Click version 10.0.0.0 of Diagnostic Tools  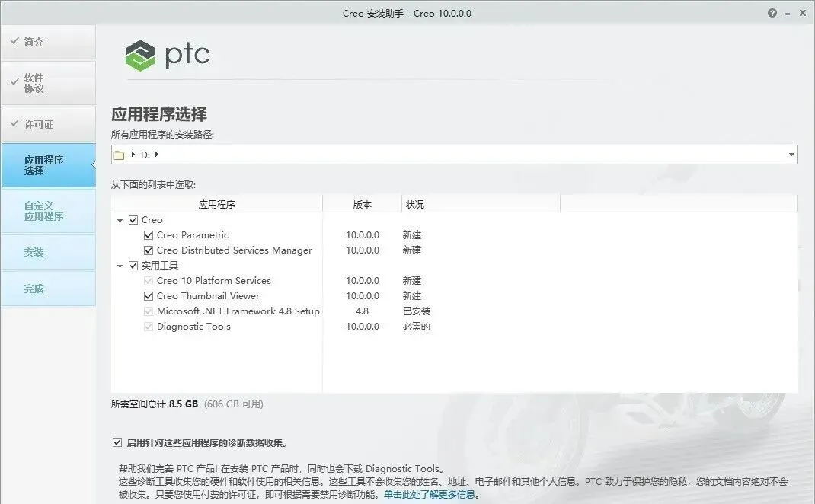[363, 327]
